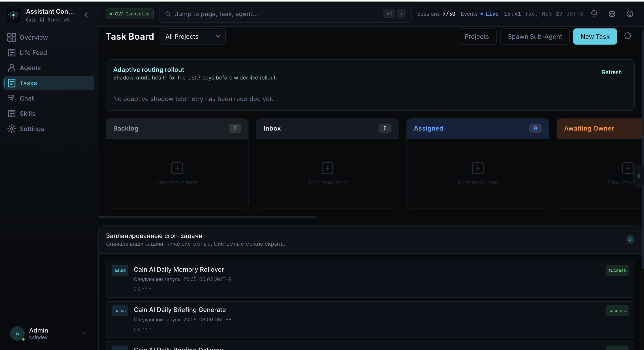Click the Sessions 7/30 indicator
Viewport: 644px width, 350px height.
pos(436,14)
